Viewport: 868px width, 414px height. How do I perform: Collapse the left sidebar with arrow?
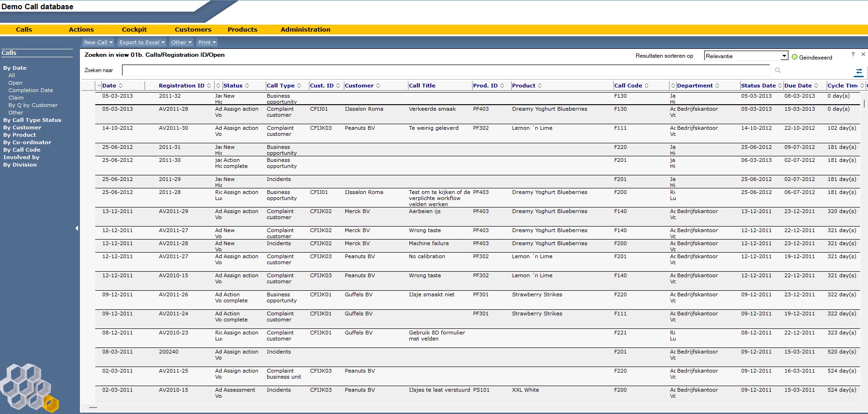[x=77, y=228]
